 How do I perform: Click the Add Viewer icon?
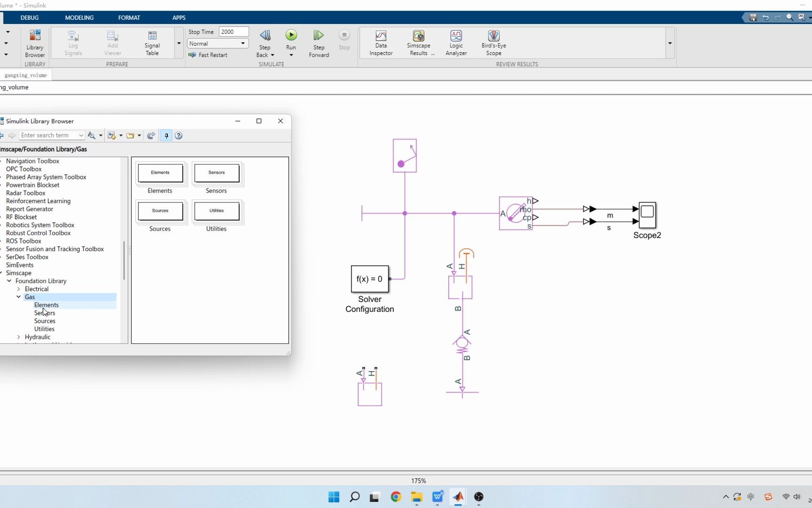112,43
